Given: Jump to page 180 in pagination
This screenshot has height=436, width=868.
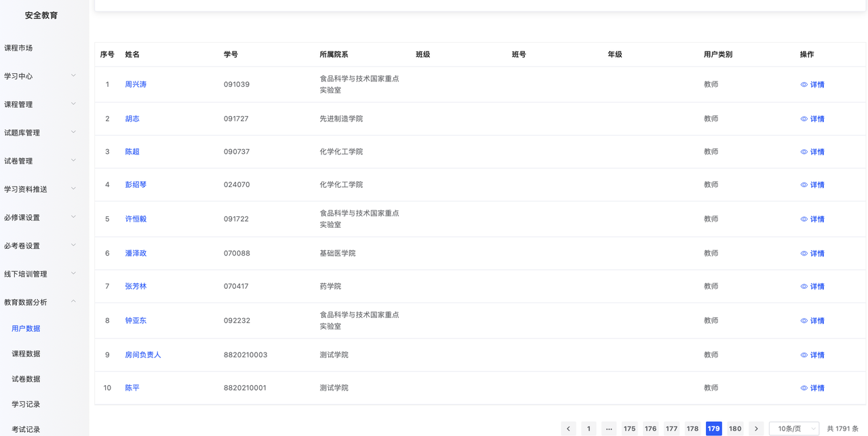Looking at the screenshot, I should pos(734,429).
